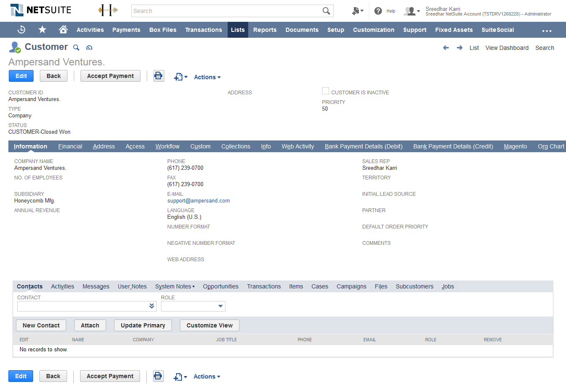Viewport: 566px width, 392px height.
Task: Open the List link
Action: point(474,48)
